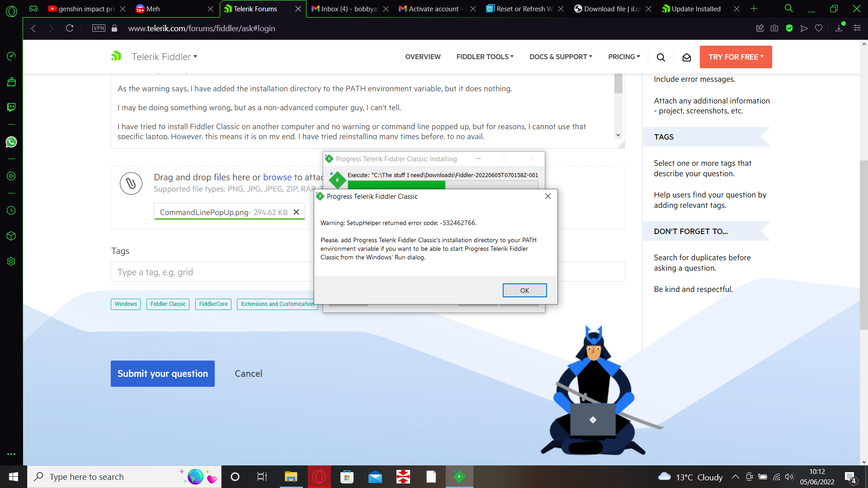Screen dimensions: 868x488
Task: Select the Fiddler Classic tag chip
Action: [x=168, y=304]
